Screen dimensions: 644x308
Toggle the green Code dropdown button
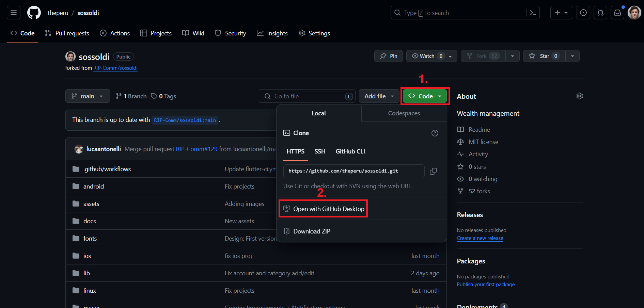(425, 96)
